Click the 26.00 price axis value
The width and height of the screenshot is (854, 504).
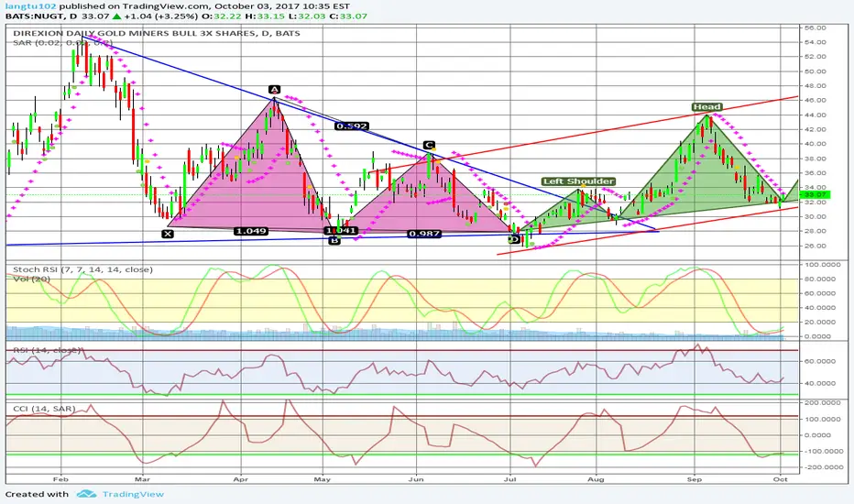[816, 246]
